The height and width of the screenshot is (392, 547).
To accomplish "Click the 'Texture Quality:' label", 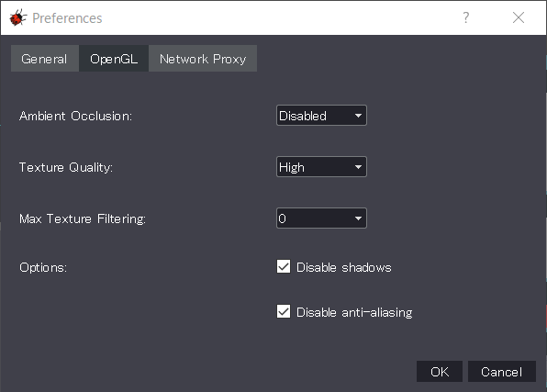I will pos(66,168).
